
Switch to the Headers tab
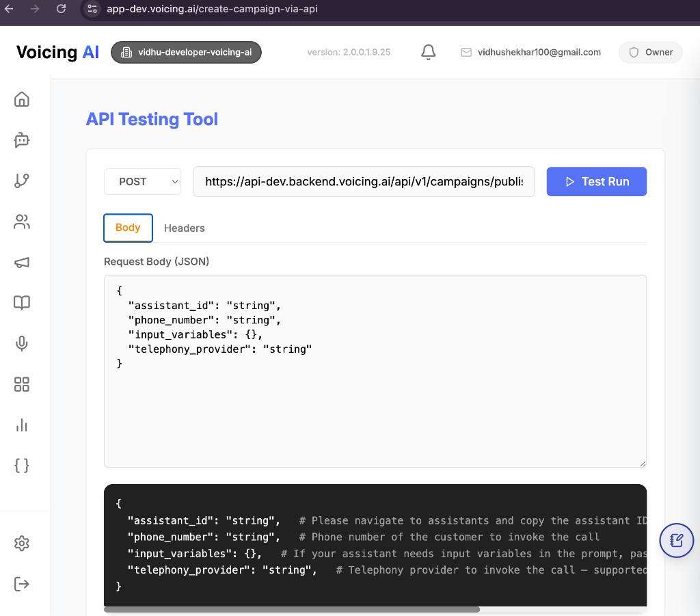[x=184, y=228]
